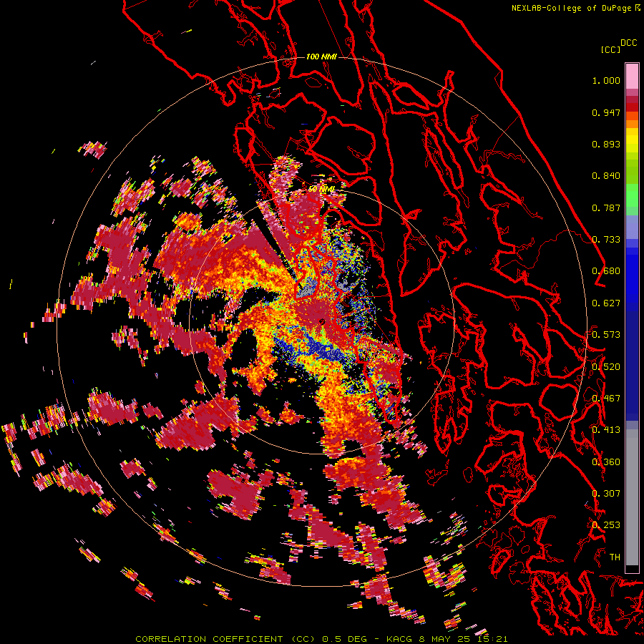
Task: Click the 1.000 scale value
Action: click(x=606, y=80)
